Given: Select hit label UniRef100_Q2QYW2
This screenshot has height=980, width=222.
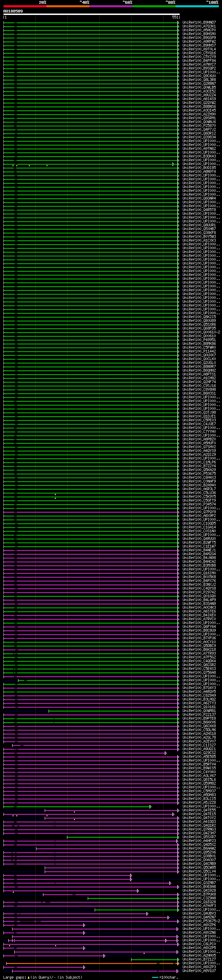Looking at the screenshot, I should [x=199, y=103].
